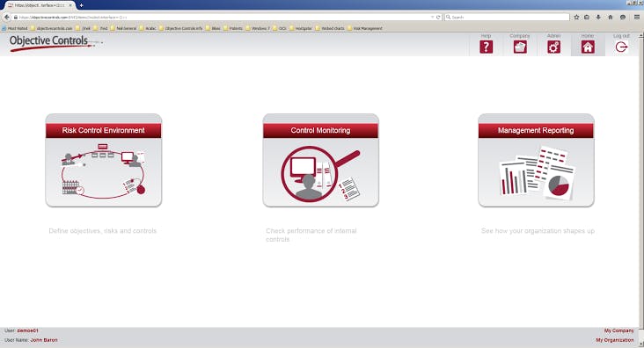644x348 pixels.
Task: Open the Objective Controls info bookmark folder
Action: point(180,28)
